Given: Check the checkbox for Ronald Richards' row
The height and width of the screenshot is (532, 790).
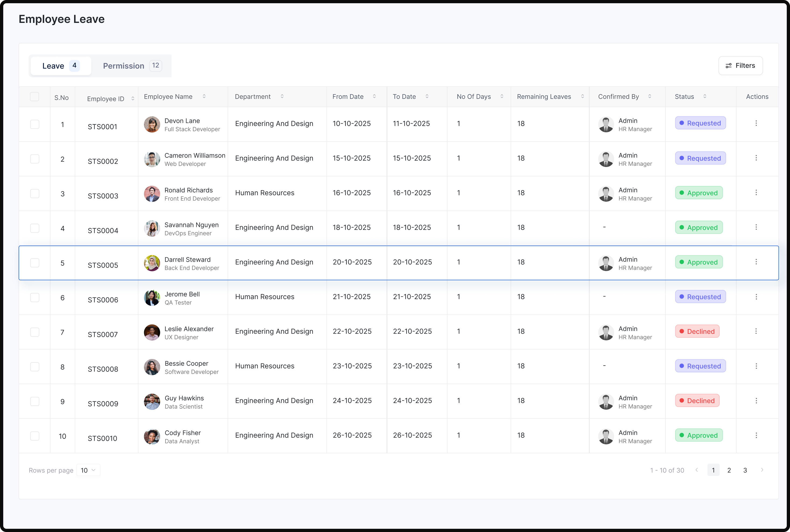Looking at the screenshot, I should click(x=35, y=193).
